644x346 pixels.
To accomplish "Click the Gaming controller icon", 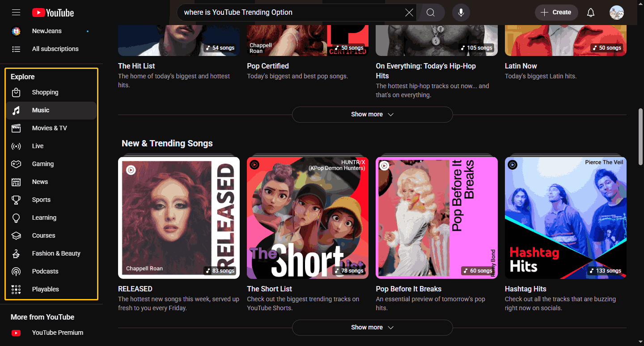I will (16, 164).
